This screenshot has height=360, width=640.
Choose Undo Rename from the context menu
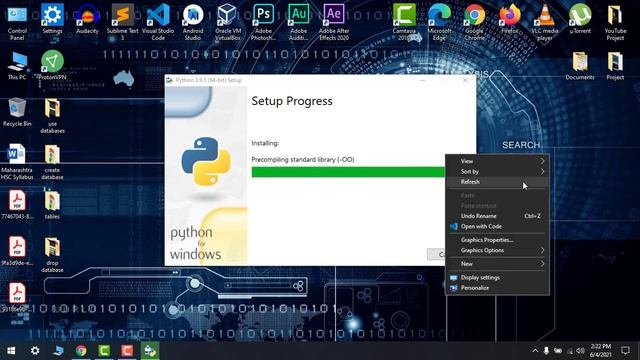497,216
